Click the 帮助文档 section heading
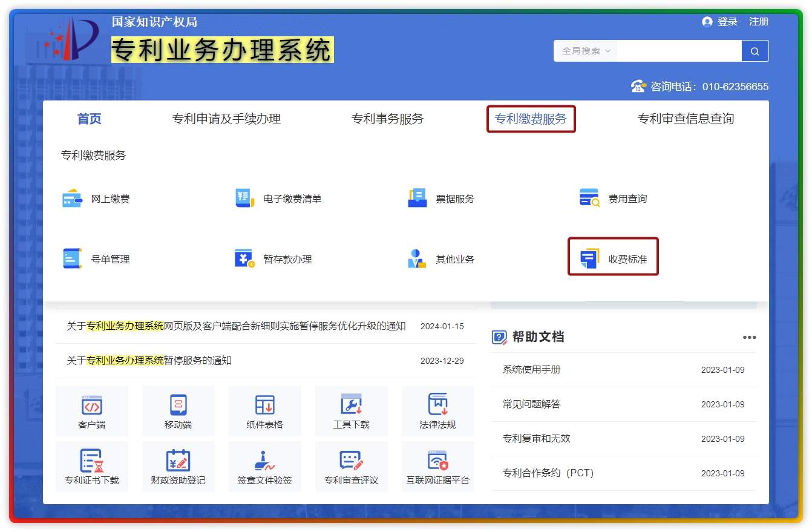Screen dimensions: 812x532 (x=538, y=337)
